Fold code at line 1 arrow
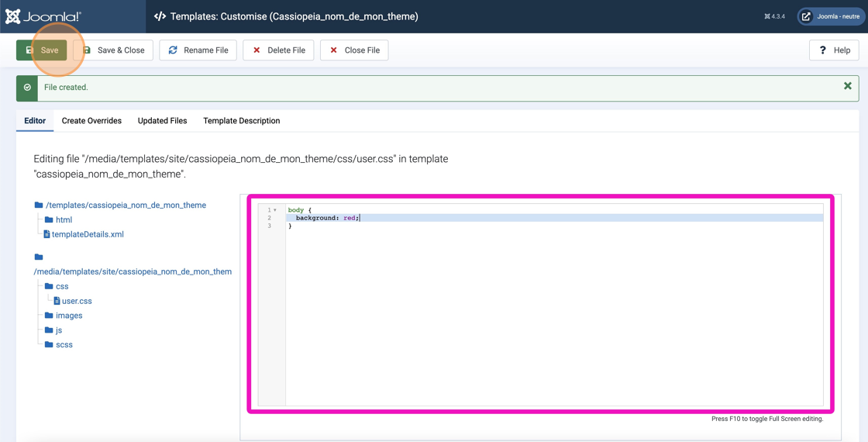 pyautogui.click(x=275, y=210)
